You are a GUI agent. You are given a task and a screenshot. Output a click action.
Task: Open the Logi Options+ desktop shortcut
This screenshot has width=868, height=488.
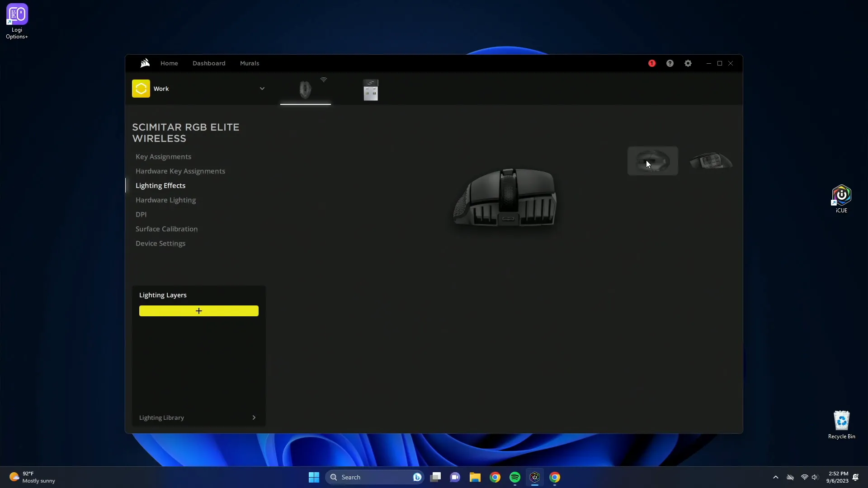click(17, 21)
